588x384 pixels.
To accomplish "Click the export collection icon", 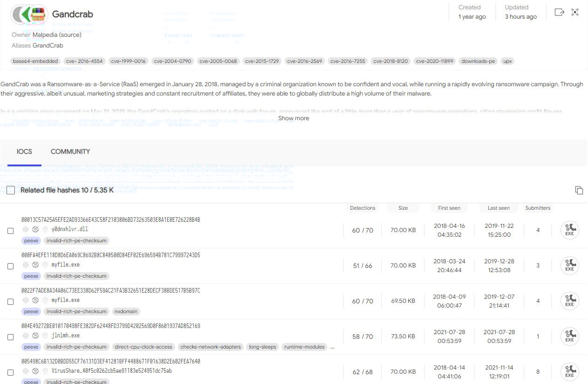I will 560,12.
